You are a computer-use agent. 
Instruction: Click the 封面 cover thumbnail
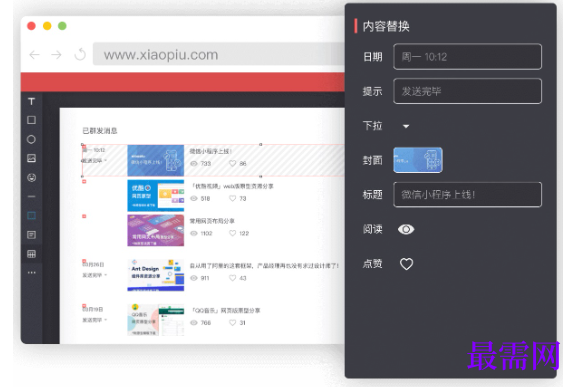pos(418,160)
